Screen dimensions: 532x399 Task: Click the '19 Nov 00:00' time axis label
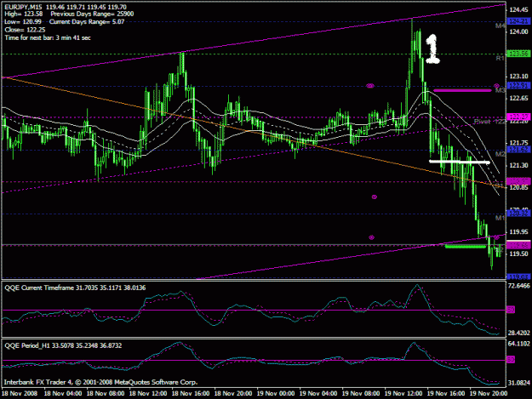pos(276,394)
